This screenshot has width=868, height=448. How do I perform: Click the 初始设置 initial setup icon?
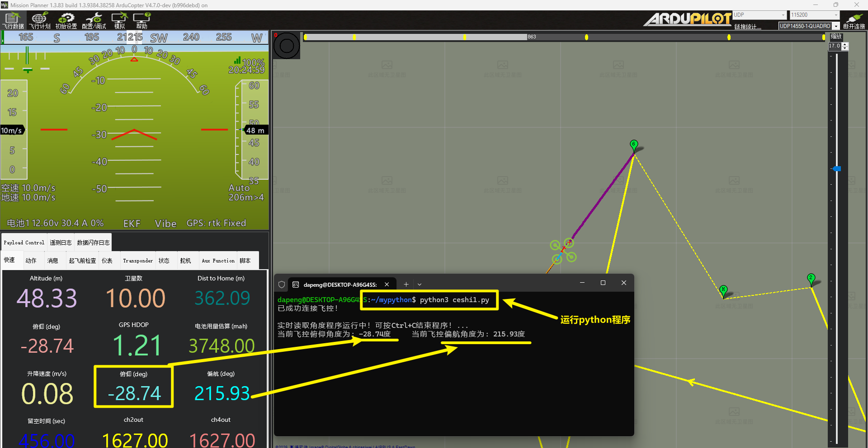tap(66, 21)
